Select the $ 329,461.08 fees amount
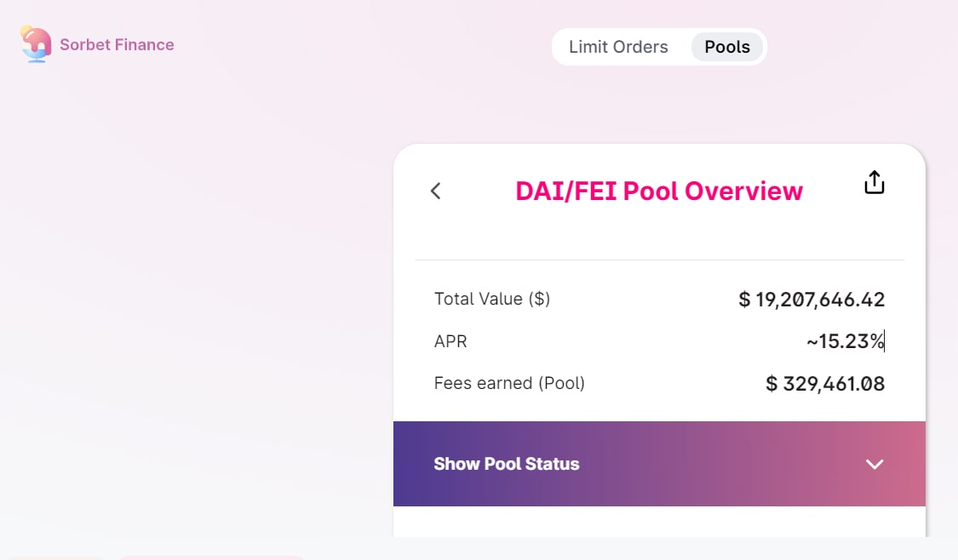Image resolution: width=958 pixels, height=560 pixels. pyautogui.click(x=825, y=384)
